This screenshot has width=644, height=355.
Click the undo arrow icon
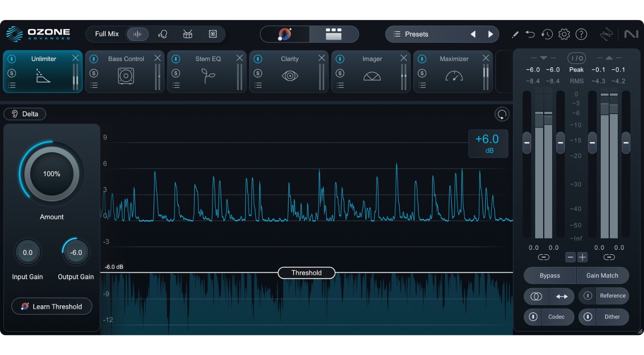pos(530,34)
